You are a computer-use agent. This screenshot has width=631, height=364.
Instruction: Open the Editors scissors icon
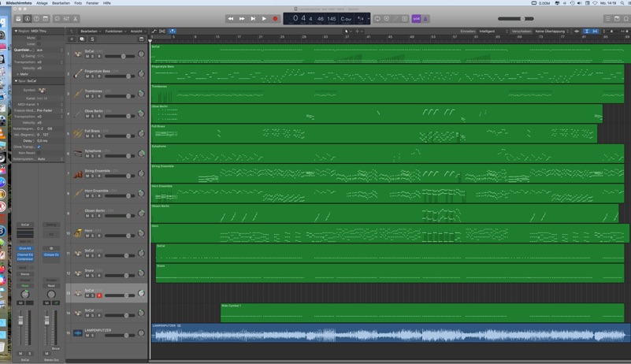click(x=76, y=19)
